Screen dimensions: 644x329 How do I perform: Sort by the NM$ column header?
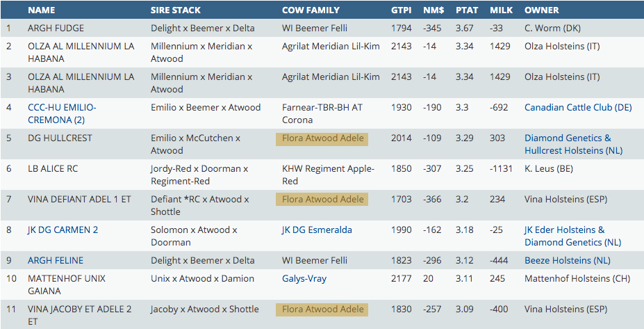(x=434, y=10)
